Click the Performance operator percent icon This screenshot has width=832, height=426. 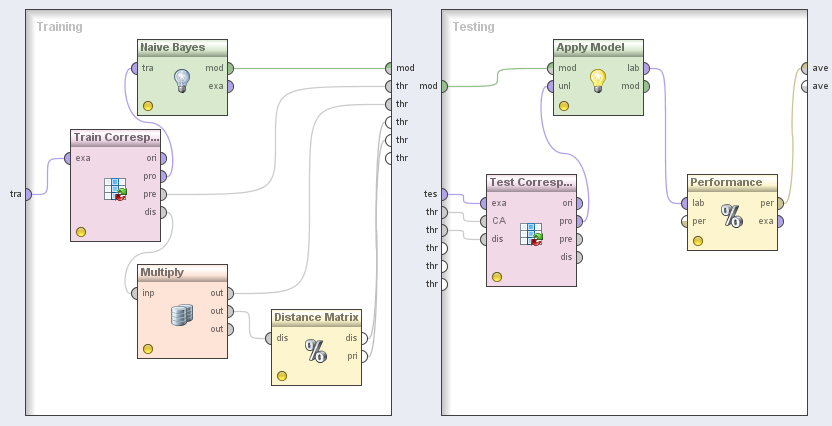(732, 215)
